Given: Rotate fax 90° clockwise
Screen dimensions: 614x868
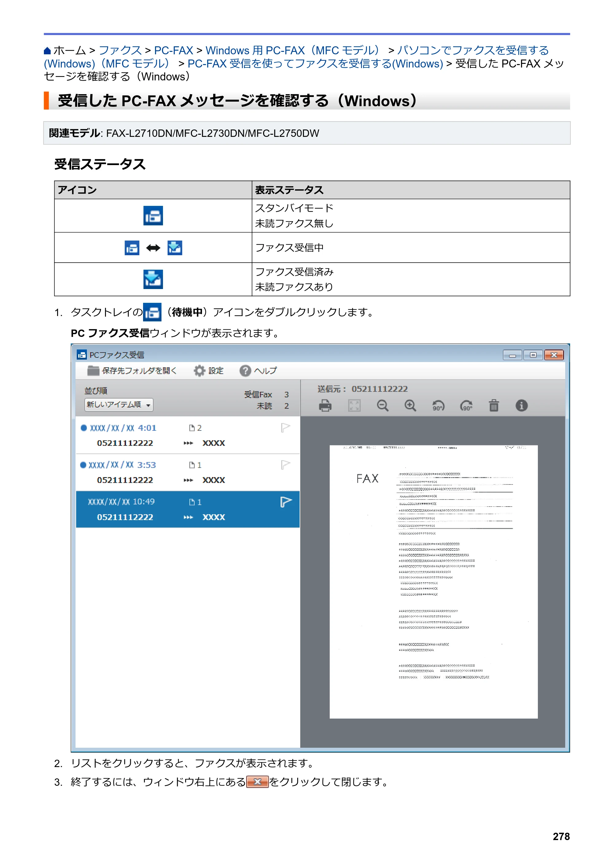Looking at the screenshot, I should click(x=466, y=406).
